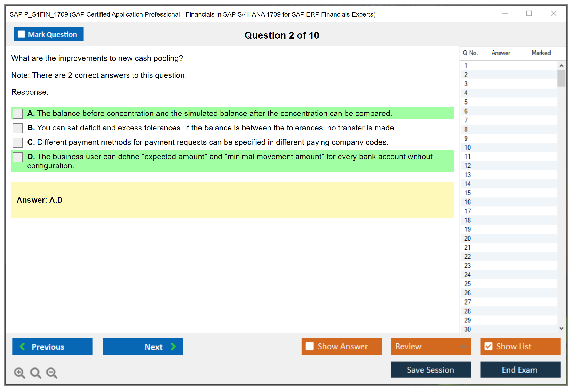The height and width of the screenshot is (392, 574).
Task: Select the checkbox for answer D
Action: coord(18,157)
